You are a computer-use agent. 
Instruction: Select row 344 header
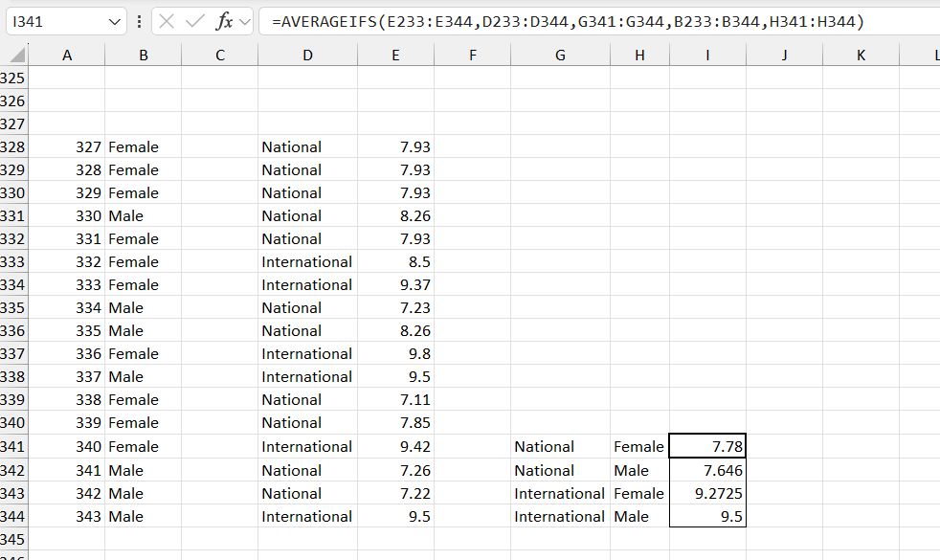[x=13, y=516]
